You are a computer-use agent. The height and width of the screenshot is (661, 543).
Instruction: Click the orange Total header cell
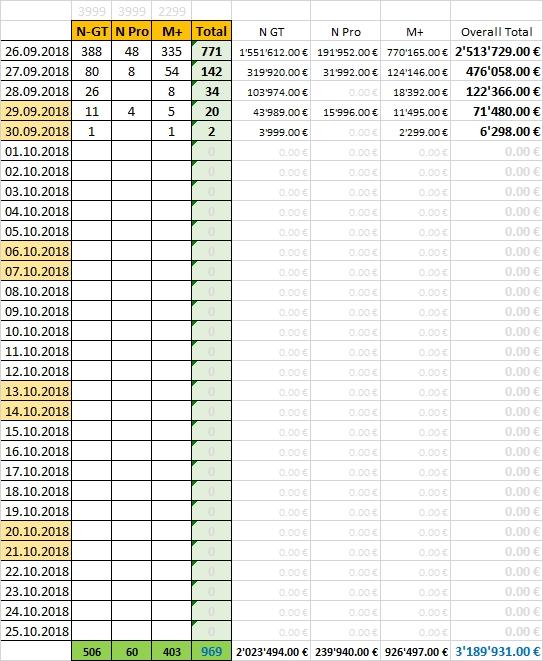(x=212, y=31)
